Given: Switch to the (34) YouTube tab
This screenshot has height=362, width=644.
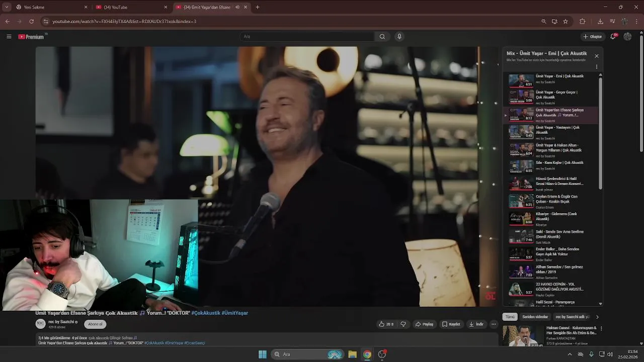Looking at the screenshot, I should 131,7.
